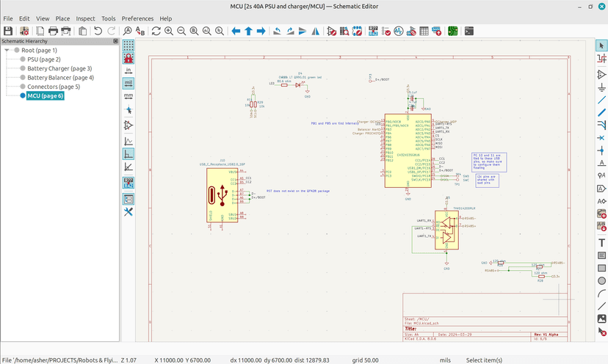Open the Preferences menu

coord(137,18)
